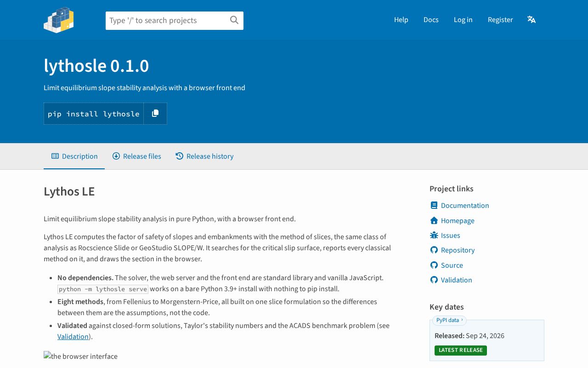Follow the inline Validation link in description
588x368 pixels.
coord(73,336)
